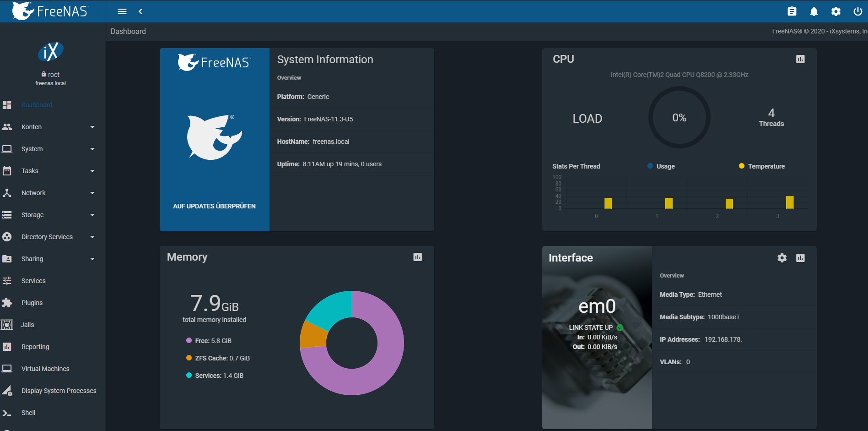Open the Shell link
The height and width of the screenshot is (431, 868).
pyautogui.click(x=28, y=413)
